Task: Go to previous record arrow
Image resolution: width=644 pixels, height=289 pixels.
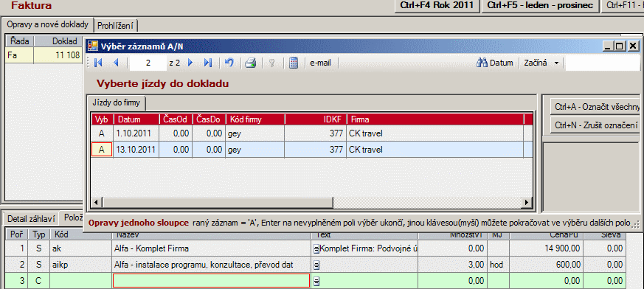Action: click(x=116, y=63)
